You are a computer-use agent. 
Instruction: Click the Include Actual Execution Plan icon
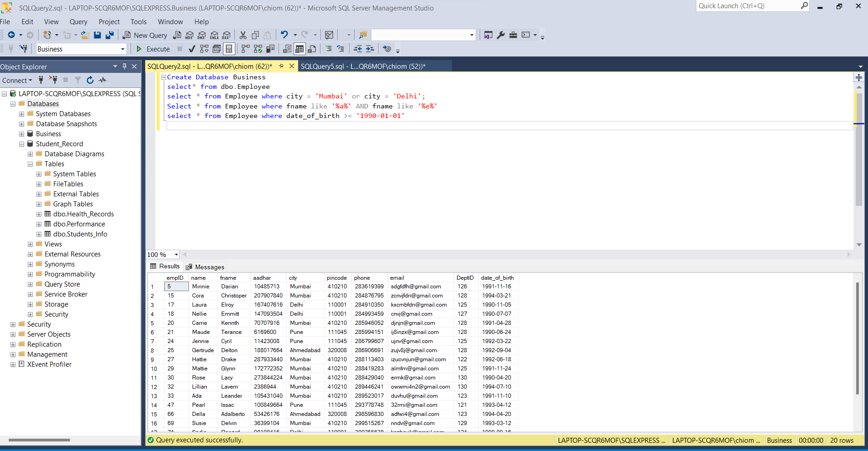245,49
